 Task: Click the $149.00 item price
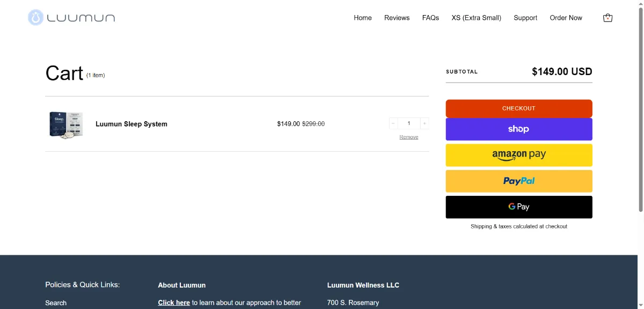click(x=289, y=124)
